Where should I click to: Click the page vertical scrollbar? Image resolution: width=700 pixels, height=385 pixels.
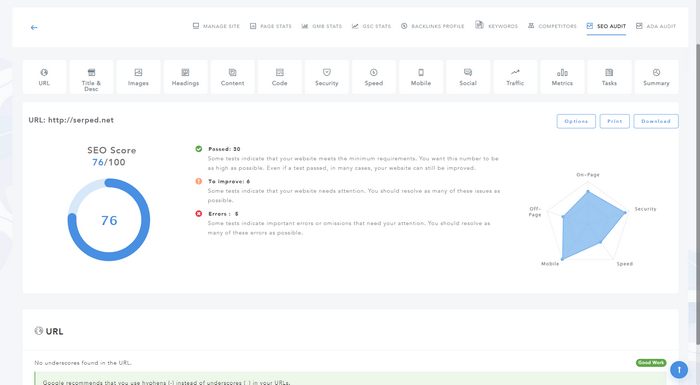(x=697, y=194)
